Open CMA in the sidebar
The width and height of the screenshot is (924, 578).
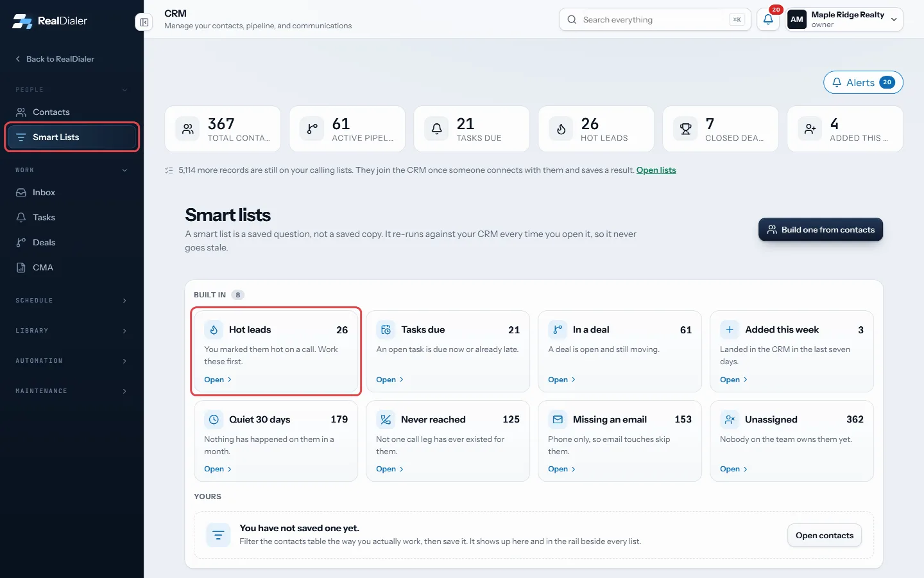72,268
